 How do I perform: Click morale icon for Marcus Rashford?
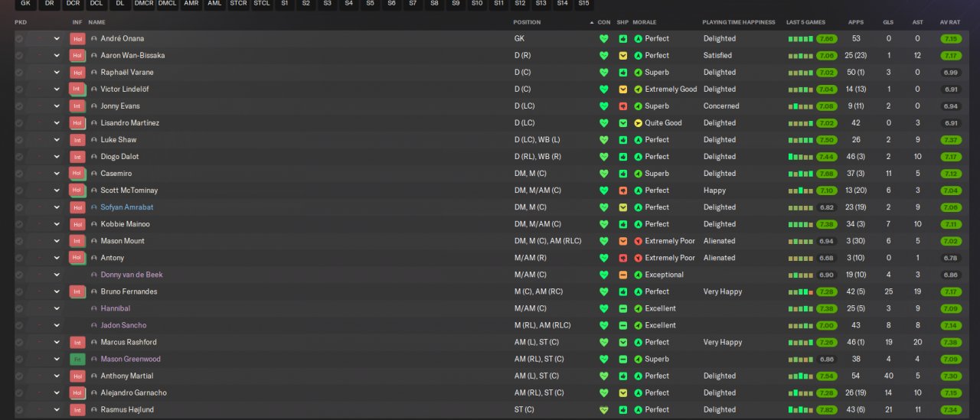[639, 342]
